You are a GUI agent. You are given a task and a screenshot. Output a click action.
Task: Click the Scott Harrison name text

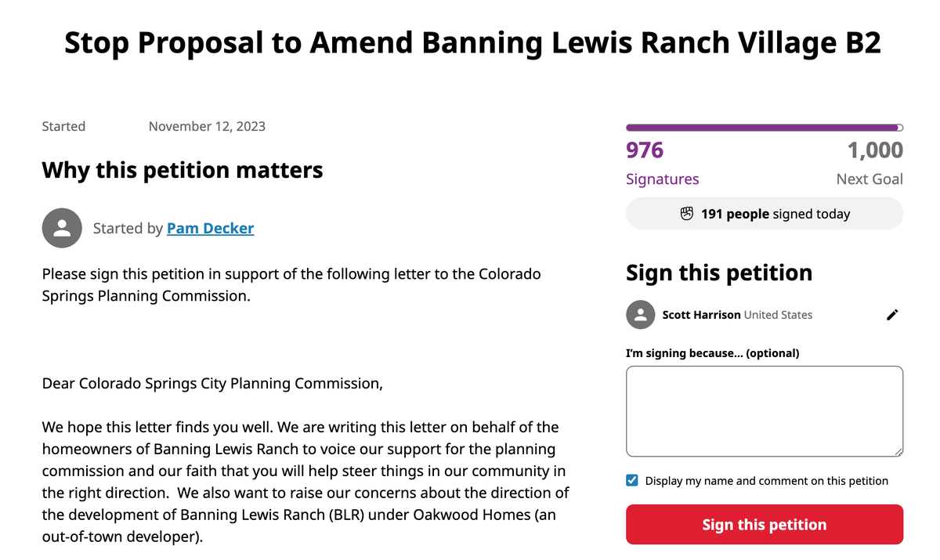701,315
